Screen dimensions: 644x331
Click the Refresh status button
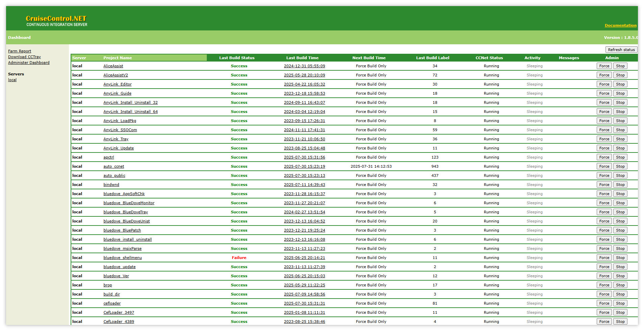coord(621,50)
